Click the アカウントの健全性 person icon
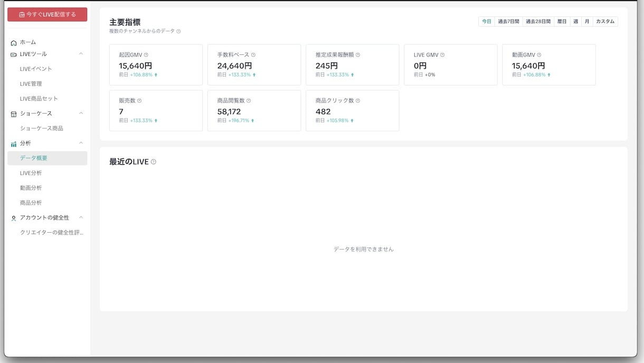Image resolution: width=644 pixels, height=363 pixels. click(14, 218)
